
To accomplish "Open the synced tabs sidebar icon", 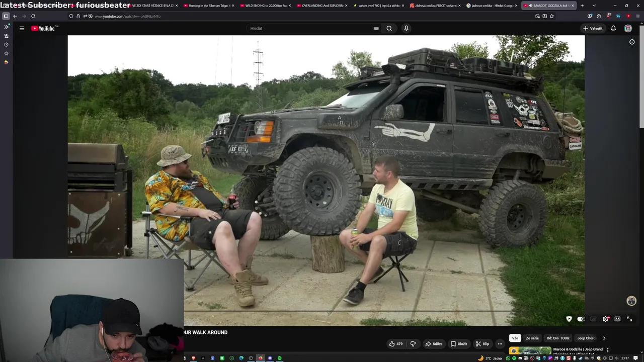I will tap(6, 36).
